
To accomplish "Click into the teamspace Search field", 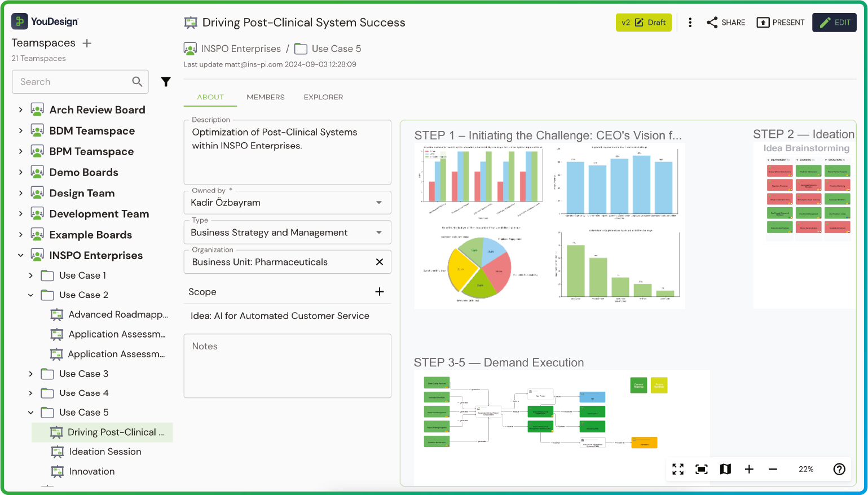I will pyautogui.click(x=73, y=82).
